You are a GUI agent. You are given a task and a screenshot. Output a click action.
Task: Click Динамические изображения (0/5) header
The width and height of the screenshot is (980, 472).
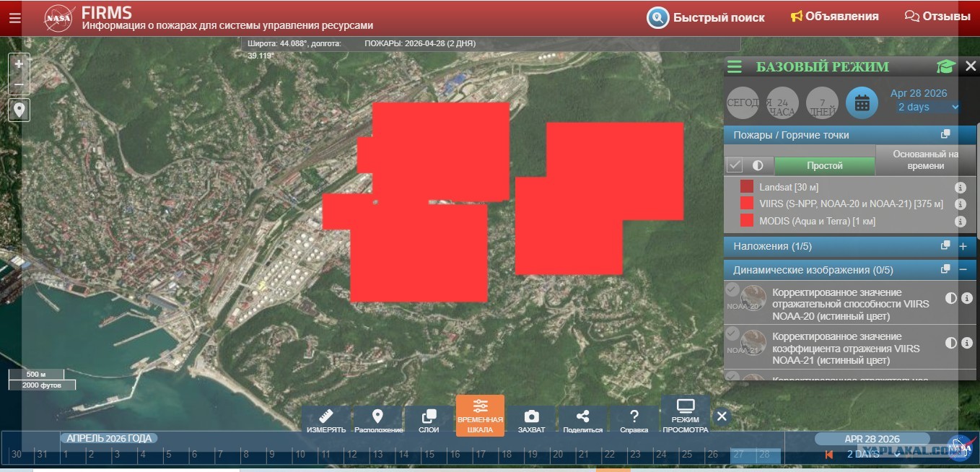(x=813, y=270)
